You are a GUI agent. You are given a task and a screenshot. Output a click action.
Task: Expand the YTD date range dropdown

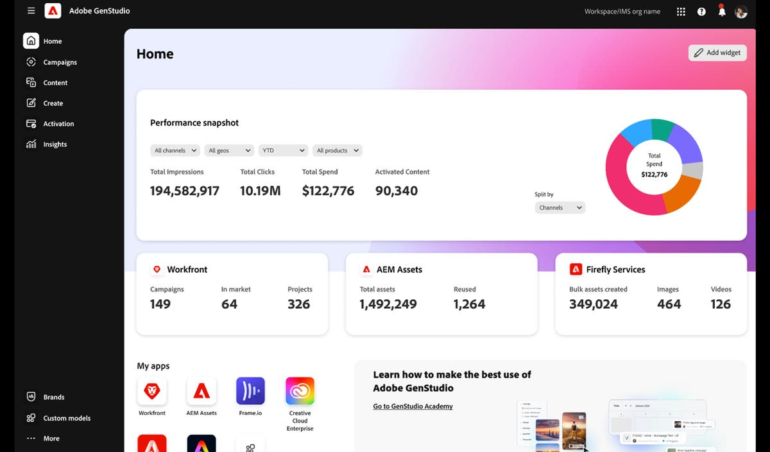(x=283, y=150)
